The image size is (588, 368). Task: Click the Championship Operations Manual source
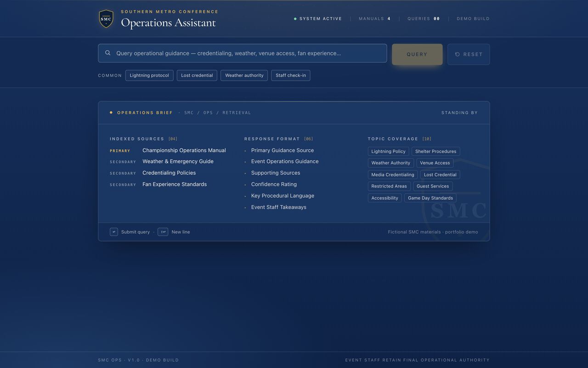point(184,150)
